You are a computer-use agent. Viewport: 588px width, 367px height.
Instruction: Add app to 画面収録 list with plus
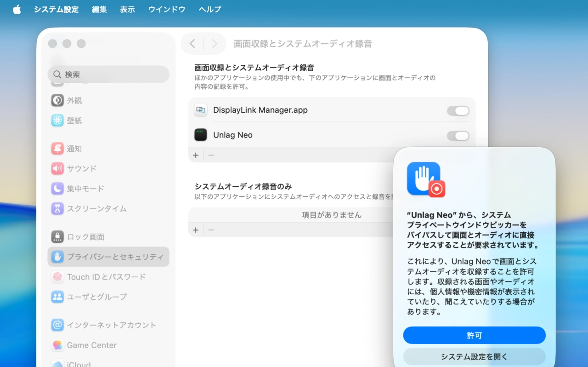196,155
